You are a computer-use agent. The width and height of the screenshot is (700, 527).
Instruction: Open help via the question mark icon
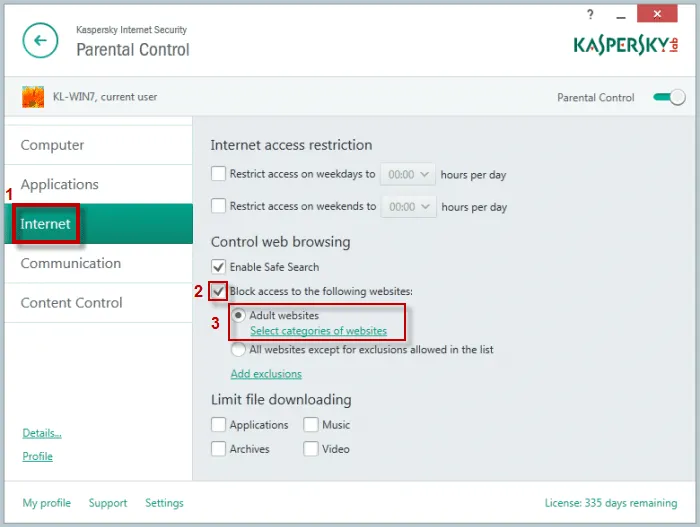[x=590, y=14]
